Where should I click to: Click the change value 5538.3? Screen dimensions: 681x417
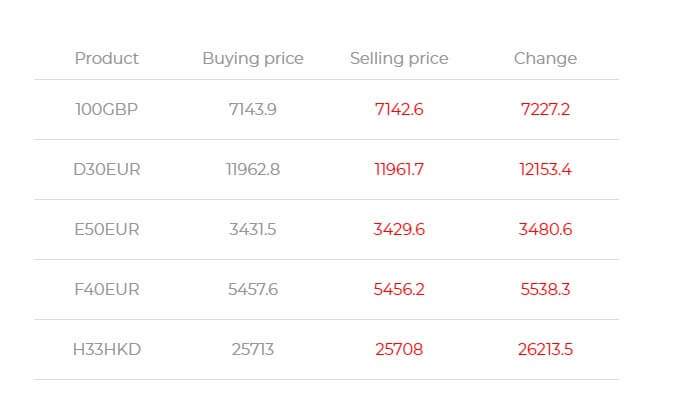(545, 289)
